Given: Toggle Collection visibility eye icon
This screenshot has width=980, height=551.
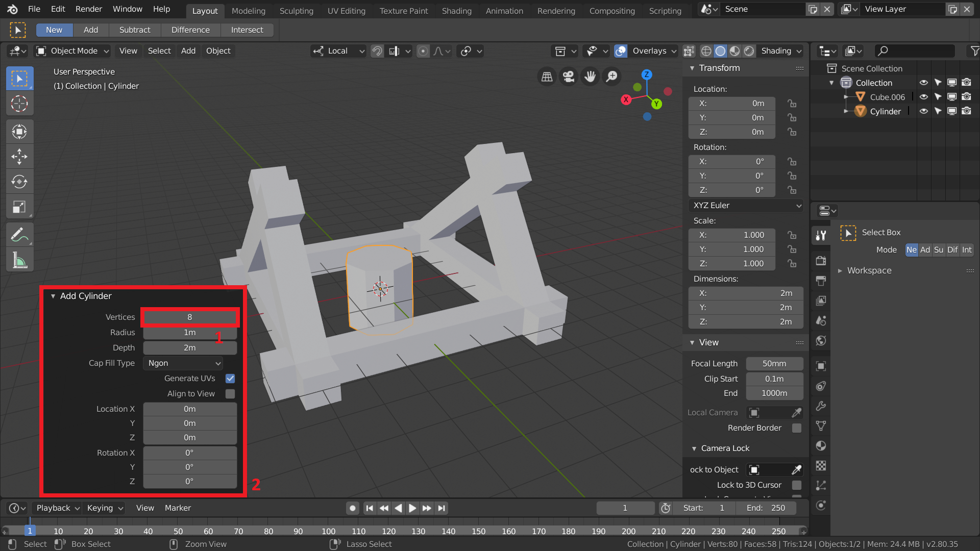Looking at the screenshot, I should click(x=923, y=83).
